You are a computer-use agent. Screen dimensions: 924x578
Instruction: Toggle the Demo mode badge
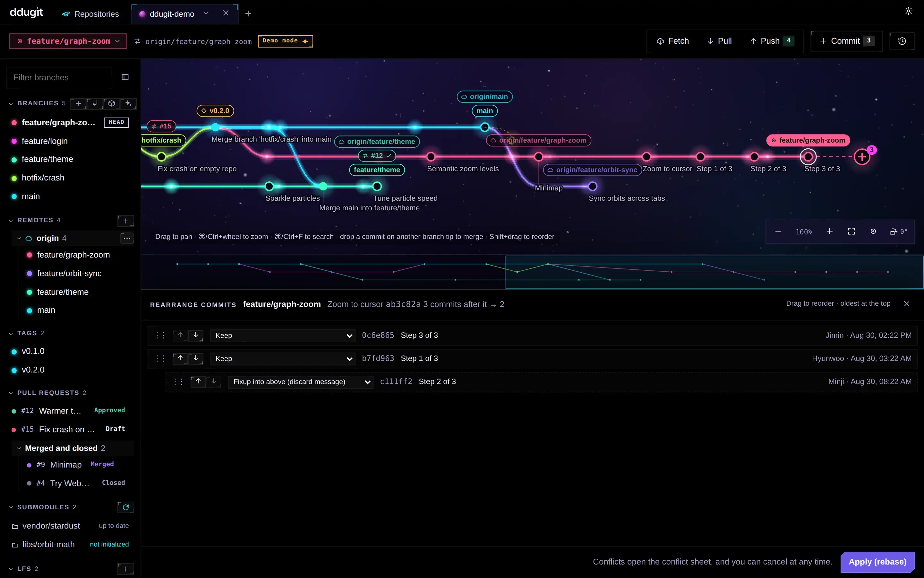point(285,41)
